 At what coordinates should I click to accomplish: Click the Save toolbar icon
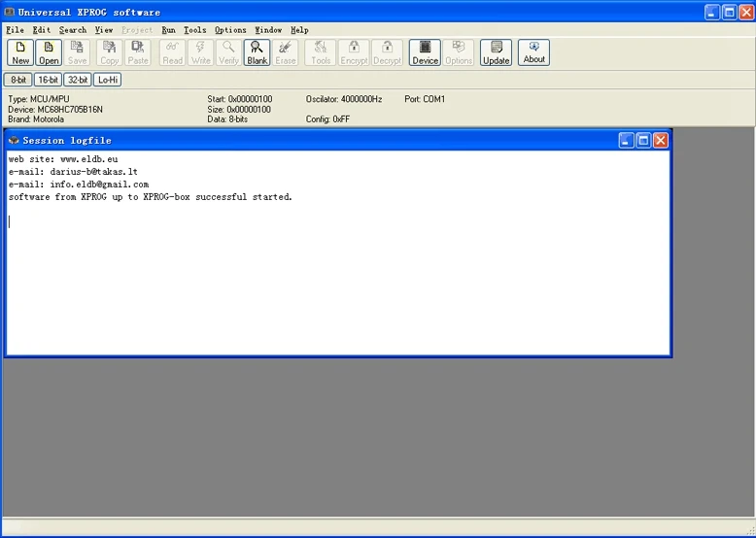point(77,52)
